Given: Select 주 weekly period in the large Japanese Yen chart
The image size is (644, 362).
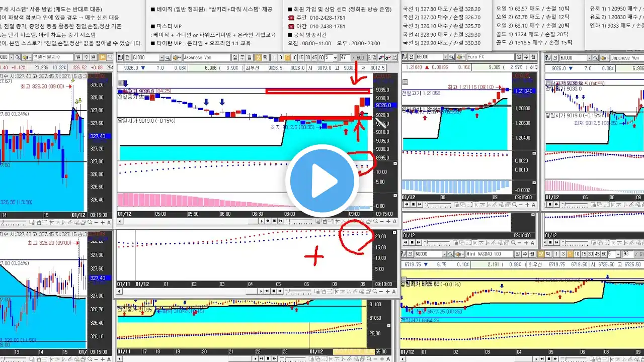Looking at the screenshot, I should pos(242,58).
